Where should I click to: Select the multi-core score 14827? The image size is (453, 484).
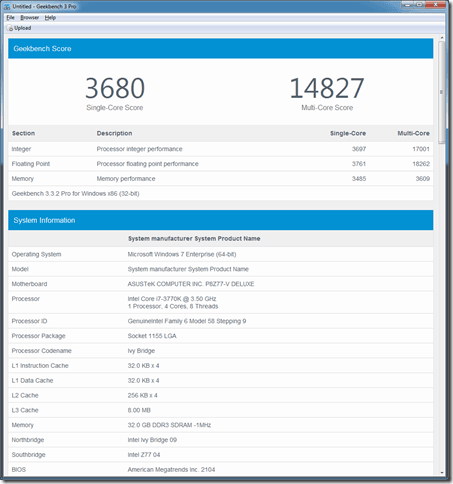click(x=327, y=88)
